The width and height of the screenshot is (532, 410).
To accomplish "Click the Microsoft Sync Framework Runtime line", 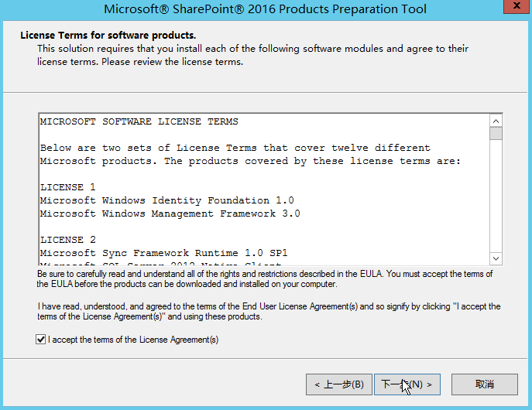I will [164, 253].
